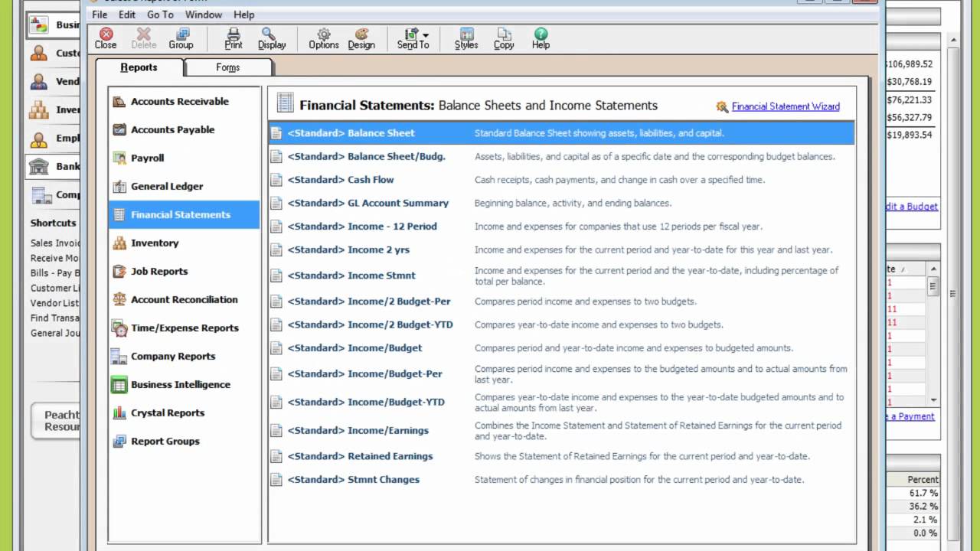
Task: Select <Standard> Income/Budget-Per report
Action: (561, 373)
